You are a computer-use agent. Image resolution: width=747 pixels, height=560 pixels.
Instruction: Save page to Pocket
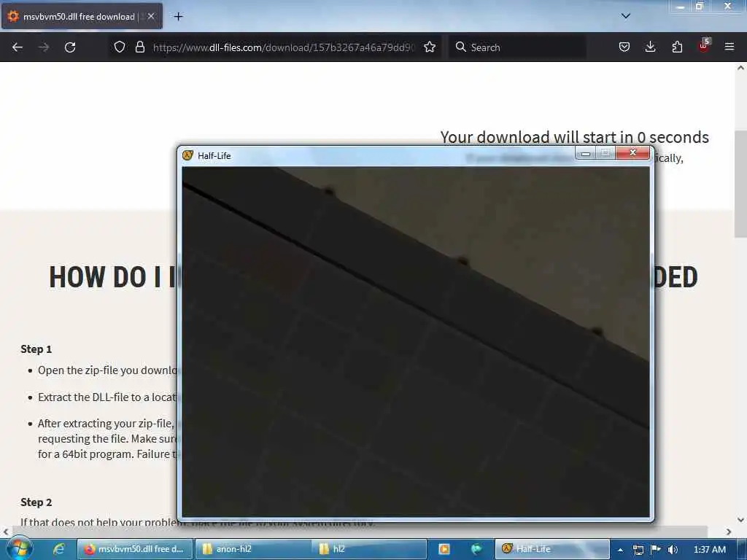(624, 47)
